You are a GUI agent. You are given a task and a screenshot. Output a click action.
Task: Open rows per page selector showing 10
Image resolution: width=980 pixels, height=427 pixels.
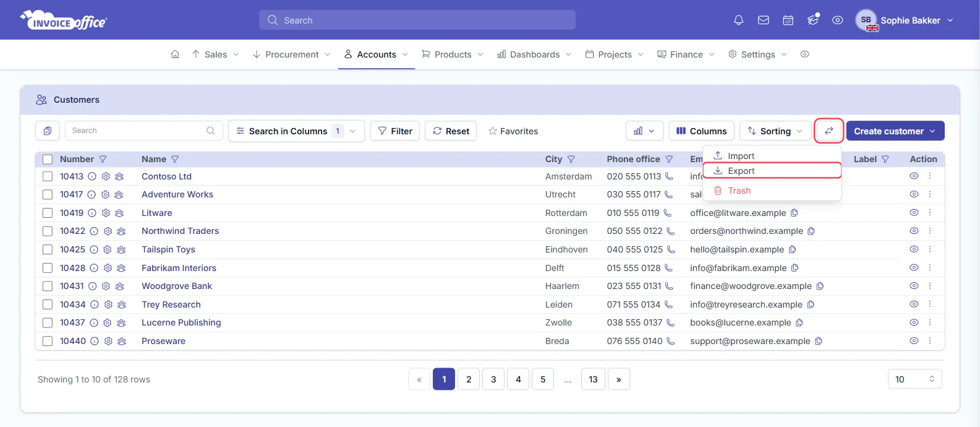click(915, 379)
